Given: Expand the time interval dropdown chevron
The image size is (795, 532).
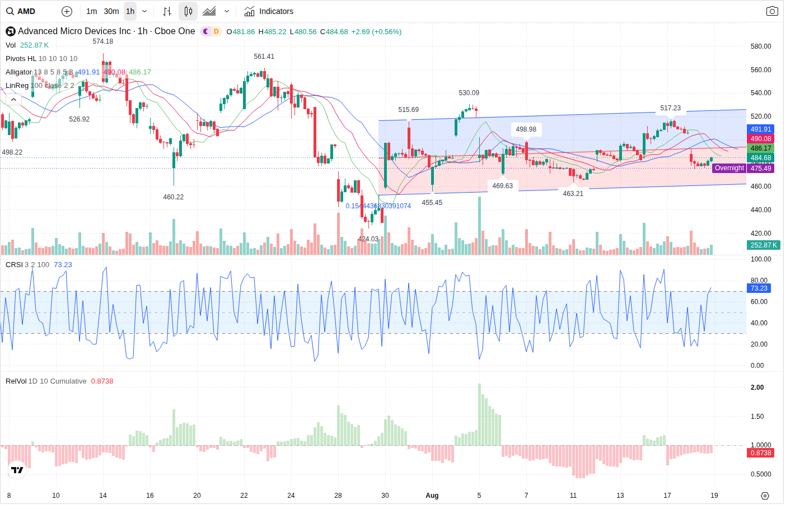Looking at the screenshot, I should [144, 11].
